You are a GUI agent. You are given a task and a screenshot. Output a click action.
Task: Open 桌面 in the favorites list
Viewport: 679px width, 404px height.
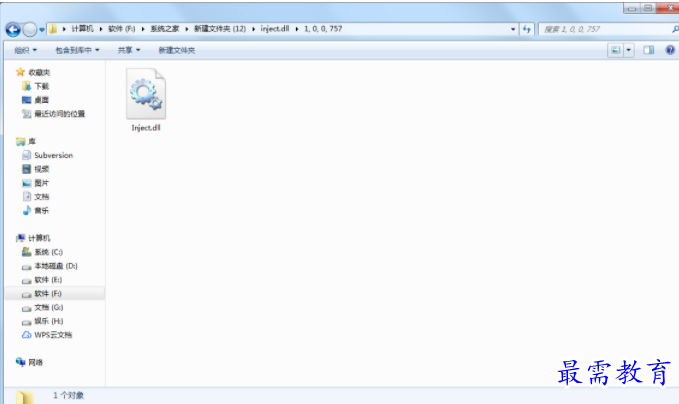click(x=42, y=100)
